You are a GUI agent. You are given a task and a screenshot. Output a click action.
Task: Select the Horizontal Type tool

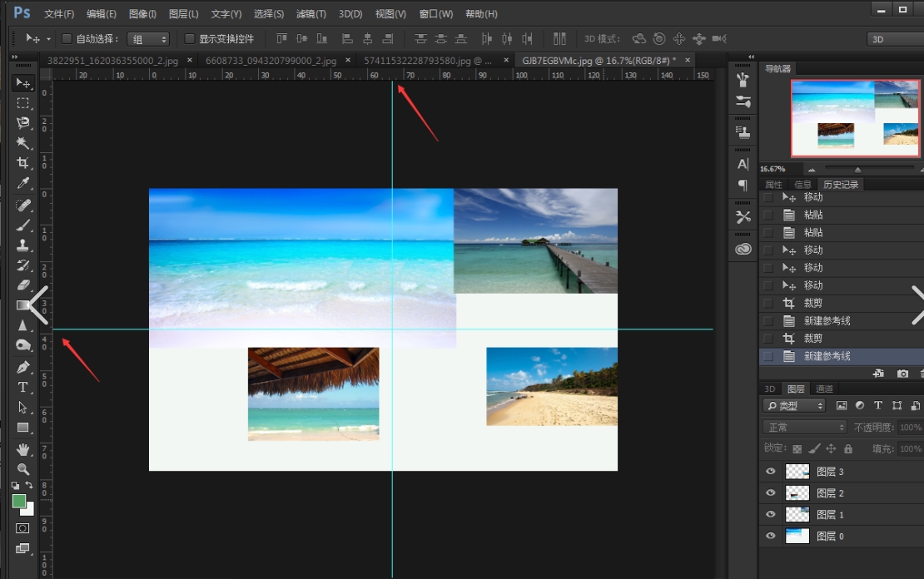click(x=23, y=387)
